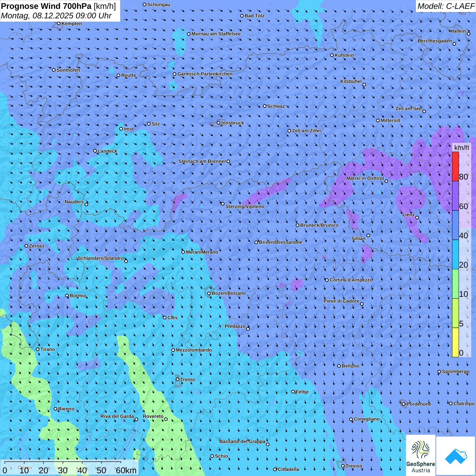Click the 'Prognose Wind 700hPa [km/h]' title
Image resolution: width=476 pixels, height=476 pixels.
[x=58, y=6]
